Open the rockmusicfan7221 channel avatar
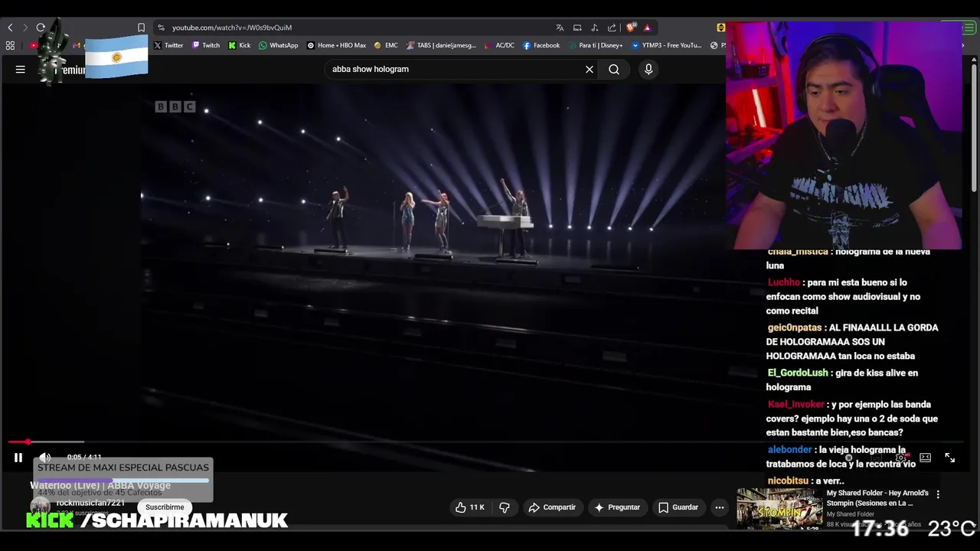The width and height of the screenshot is (980, 551). 40,507
